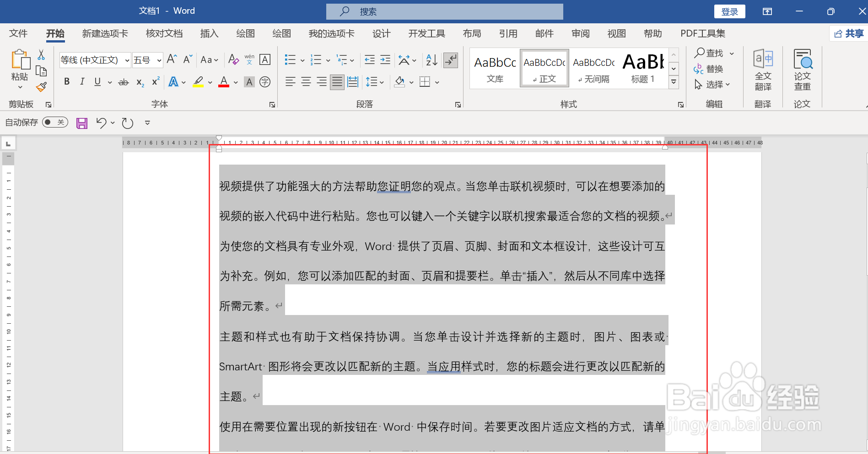Image resolution: width=868 pixels, height=454 pixels.
Task: Sort the selected text
Action: (x=431, y=59)
